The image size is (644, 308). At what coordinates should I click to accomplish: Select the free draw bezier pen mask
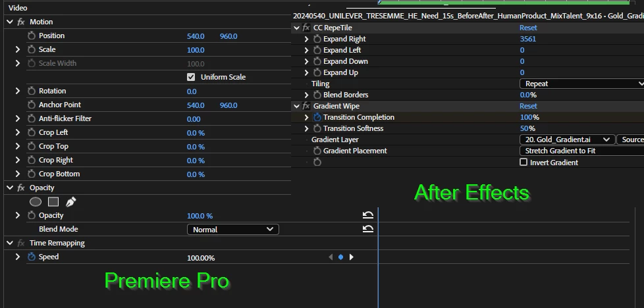[x=70, y=201]
